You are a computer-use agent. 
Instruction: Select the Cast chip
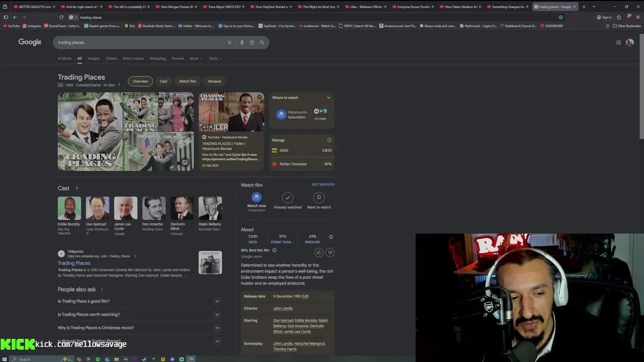point(164,81)
